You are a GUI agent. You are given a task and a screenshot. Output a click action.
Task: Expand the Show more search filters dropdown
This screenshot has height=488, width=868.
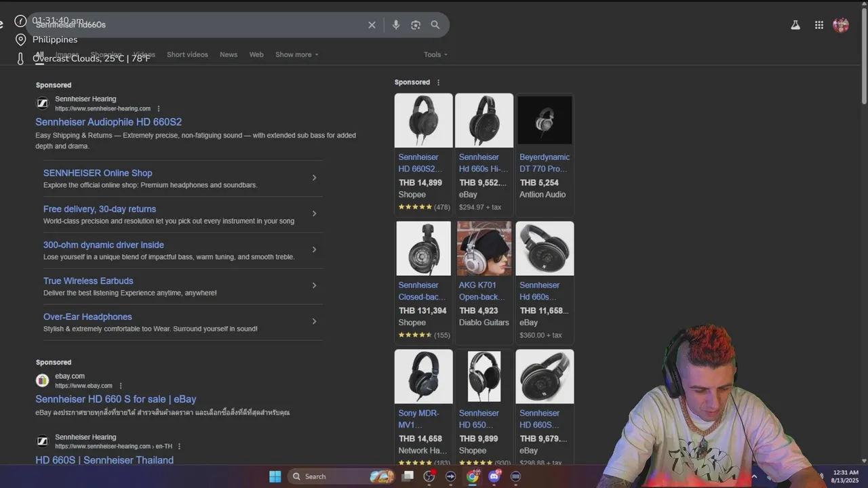297,55
